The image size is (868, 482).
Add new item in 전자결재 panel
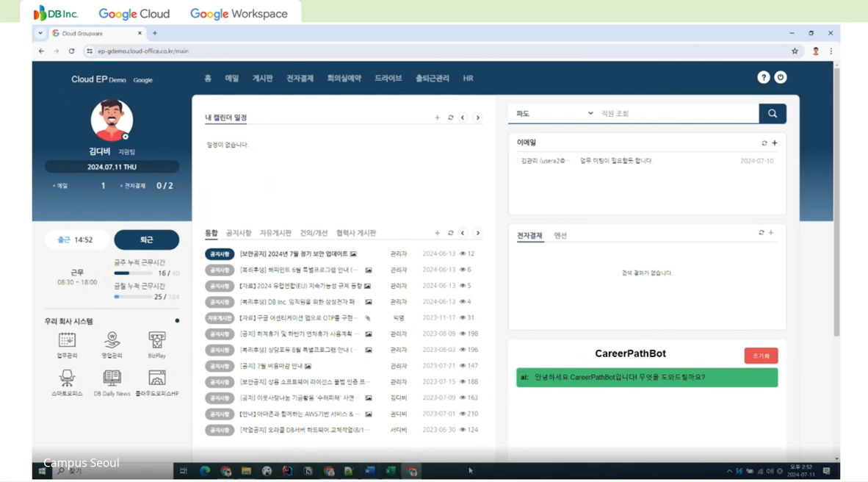coord(771,233)
